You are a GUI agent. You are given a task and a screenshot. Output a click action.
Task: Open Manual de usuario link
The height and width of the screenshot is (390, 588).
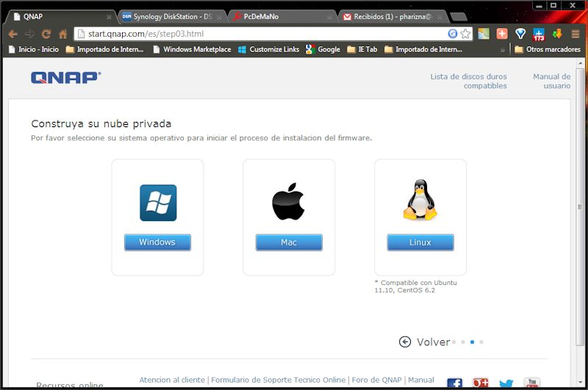(x=552, y=81)
